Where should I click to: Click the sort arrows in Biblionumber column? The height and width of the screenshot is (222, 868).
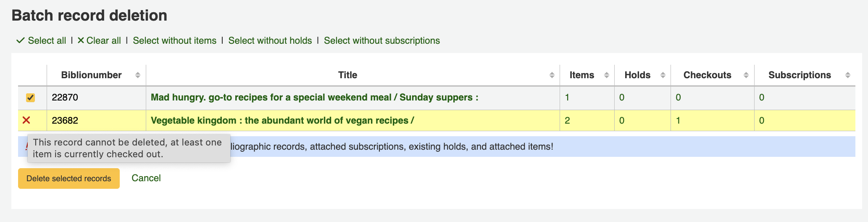[137, 75]
